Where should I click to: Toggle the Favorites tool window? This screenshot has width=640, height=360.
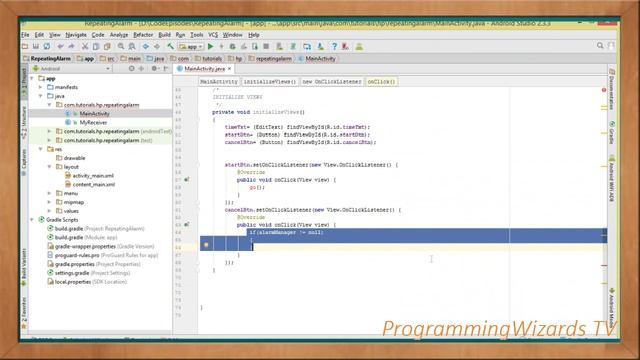24,313
